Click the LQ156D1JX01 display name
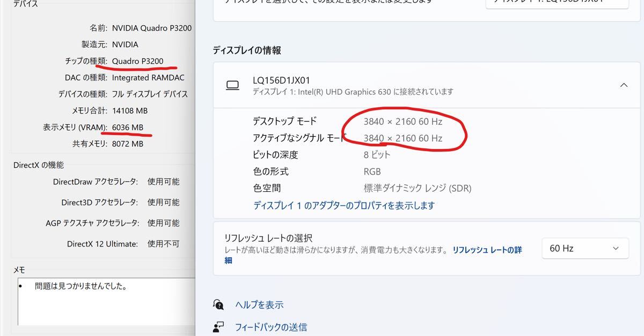The image size is (644, 336). 281,80
